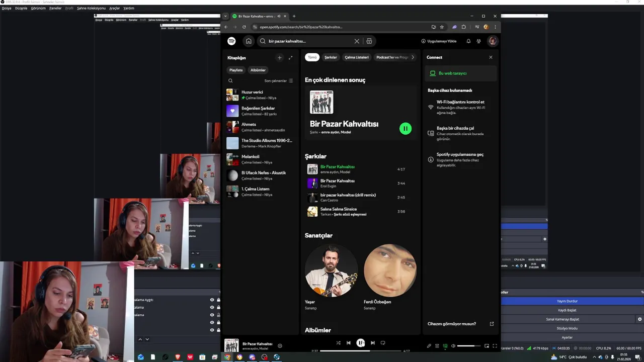Mute Spotify using the speaker icon

click(x=453, y=346)
